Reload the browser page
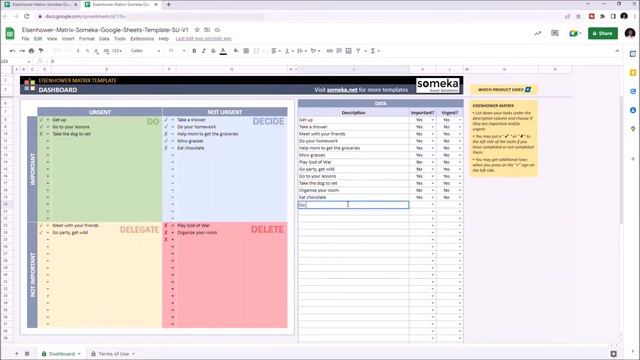640x360 pixels. pos(27,16)
